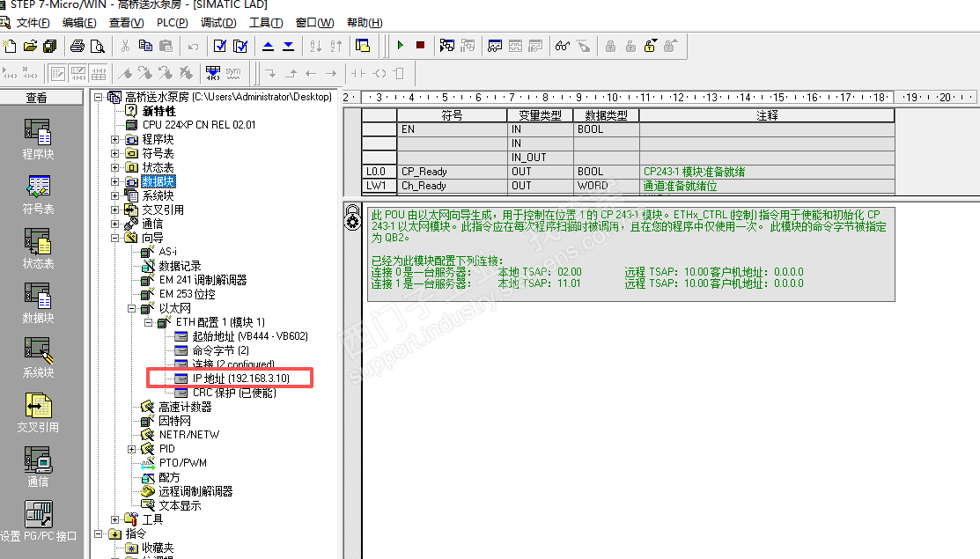Turn on status chart monitoring

click(x=495, y=46)
